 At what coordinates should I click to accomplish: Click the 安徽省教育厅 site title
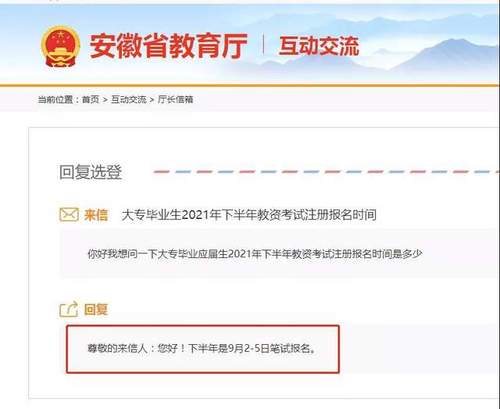(169, 46)
